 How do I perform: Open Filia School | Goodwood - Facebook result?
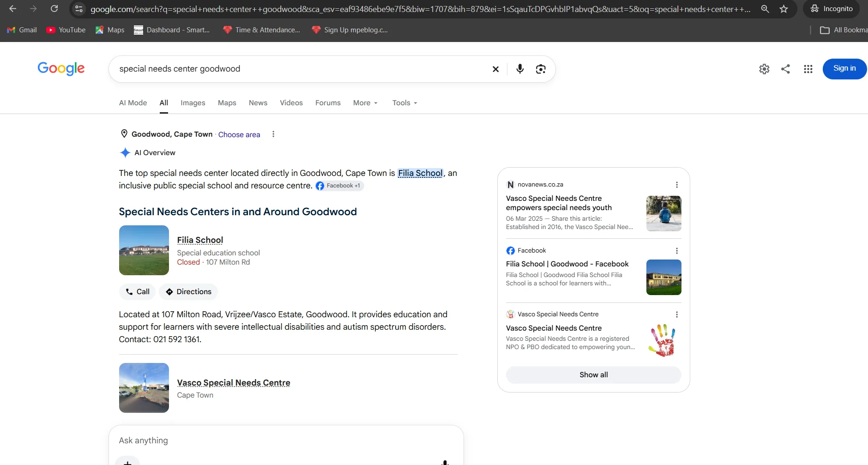pos(567,264)
